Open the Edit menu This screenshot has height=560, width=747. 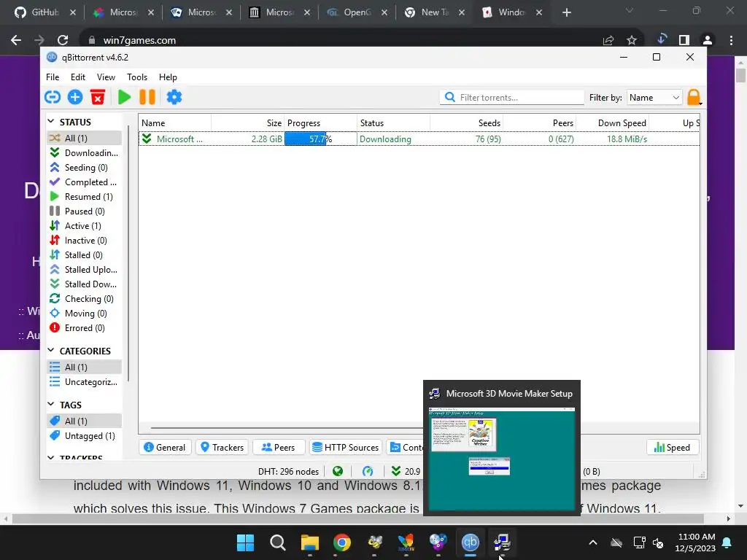pyautogui.click(x=77, y=77)
